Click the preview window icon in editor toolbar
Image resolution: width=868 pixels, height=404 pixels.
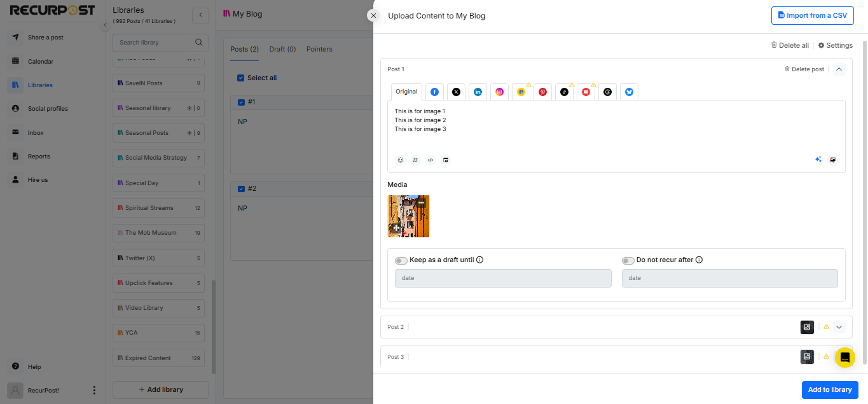[446, 160]
